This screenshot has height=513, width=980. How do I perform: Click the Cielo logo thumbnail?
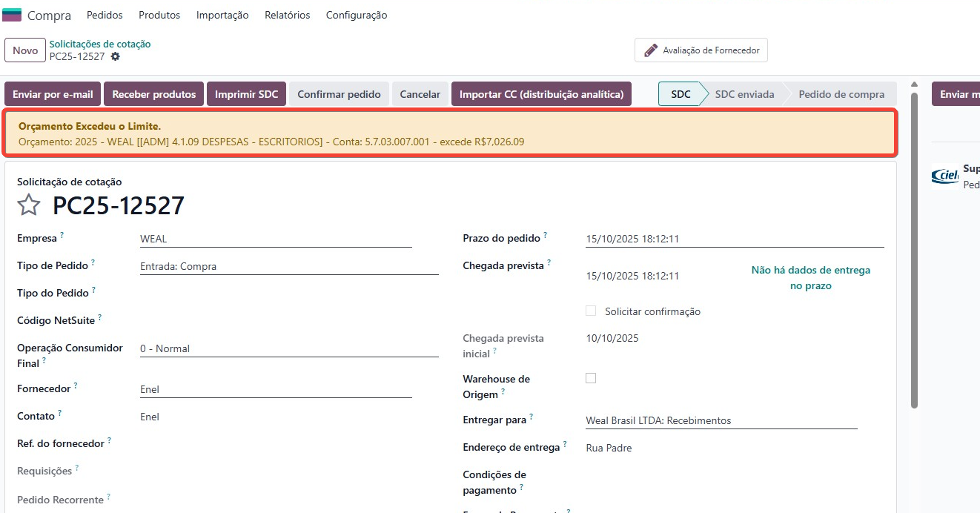pyautogui.click(x=944, y=176)
